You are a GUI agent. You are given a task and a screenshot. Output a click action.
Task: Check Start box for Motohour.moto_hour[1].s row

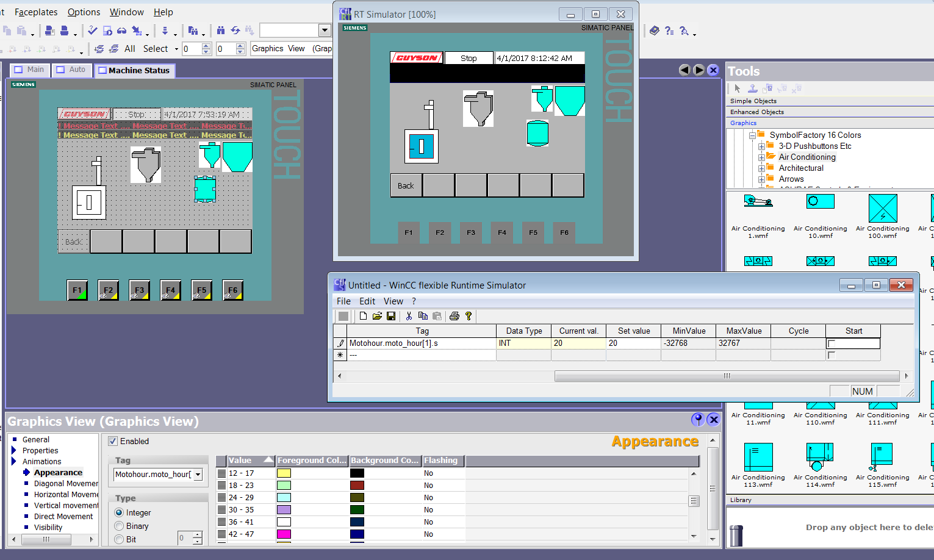click(x=831, y=343)
